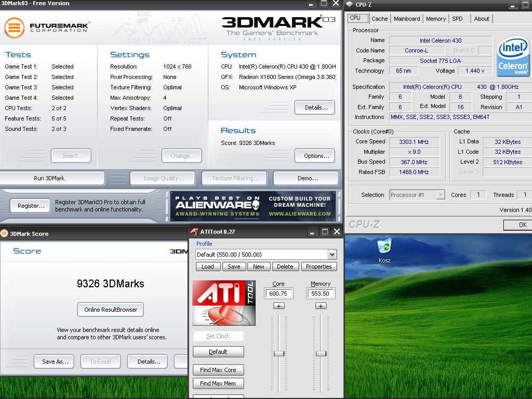Open the Processor #1 selection dropdown
Viewport: 532px width, 399px height.
441,195
